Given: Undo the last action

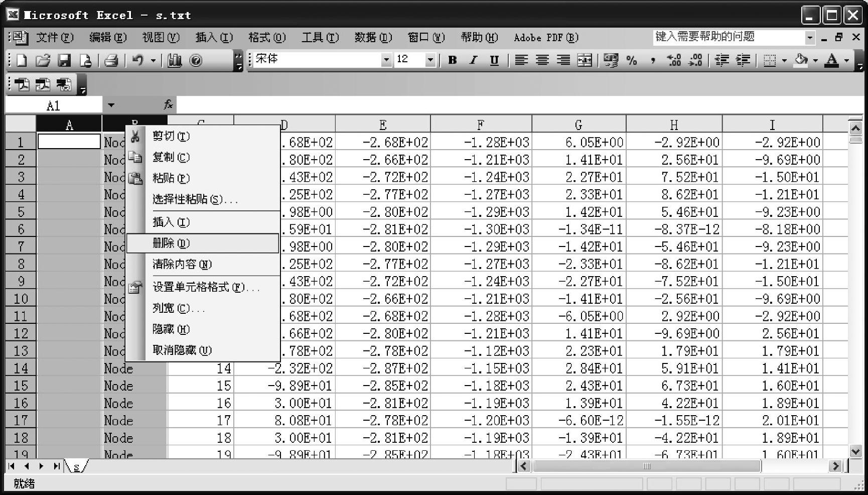Looking at the screenshot, I should click(137, 60).
